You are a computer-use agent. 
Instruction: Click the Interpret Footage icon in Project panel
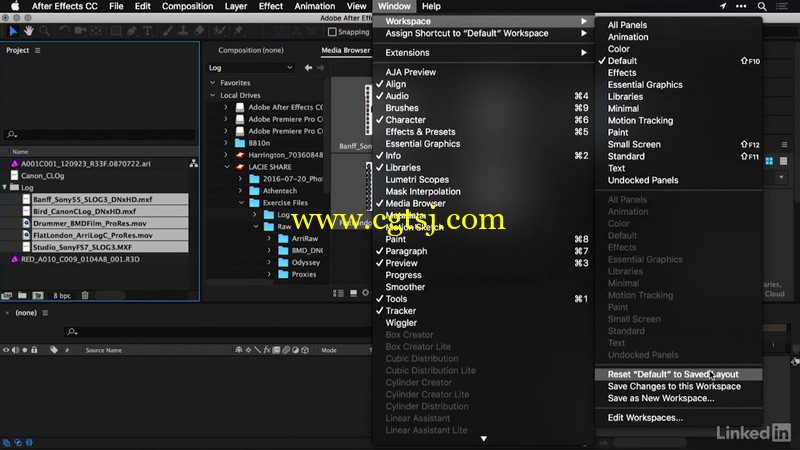[7, 295]
